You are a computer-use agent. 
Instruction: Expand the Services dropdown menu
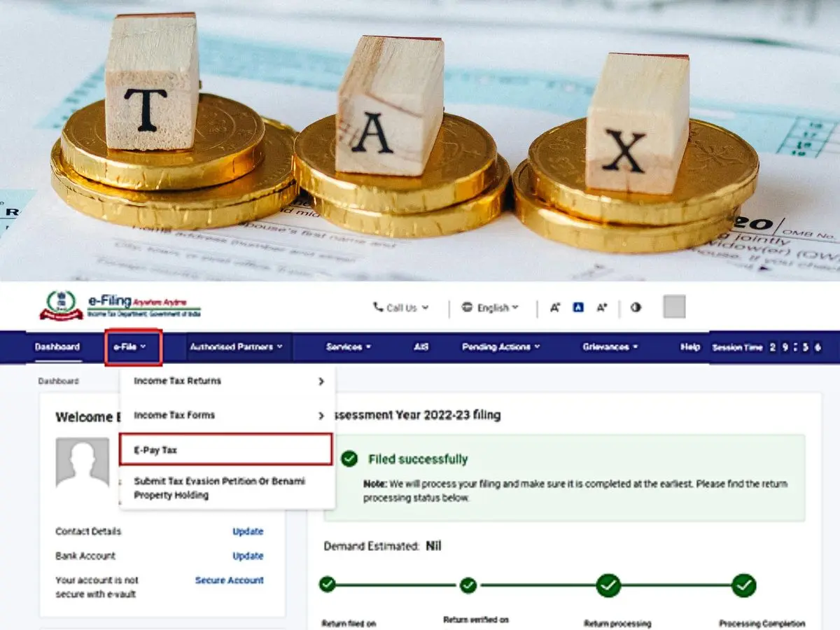[x=348, y=347]
